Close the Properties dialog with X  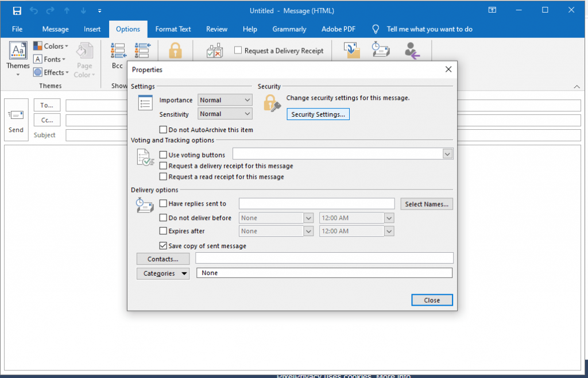448,70
